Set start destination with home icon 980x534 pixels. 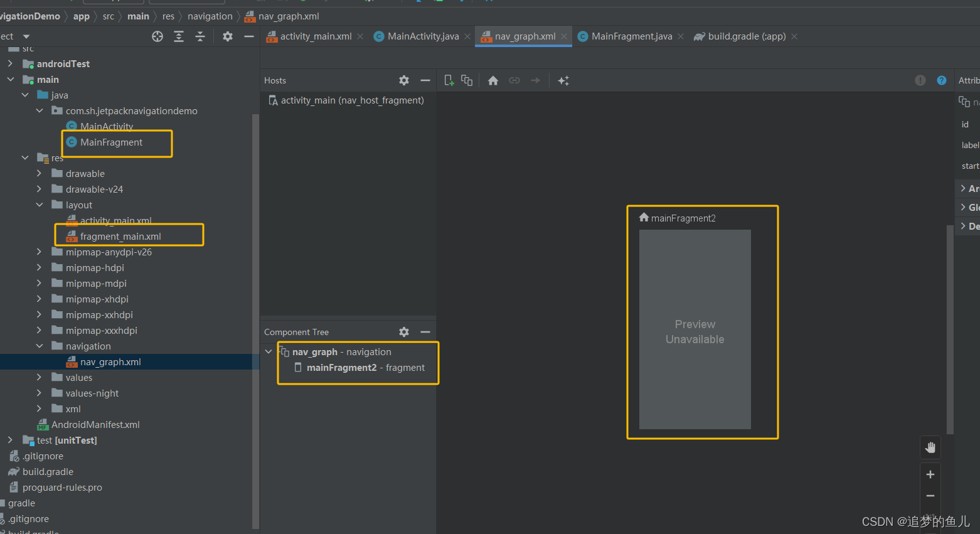point(493,80)
